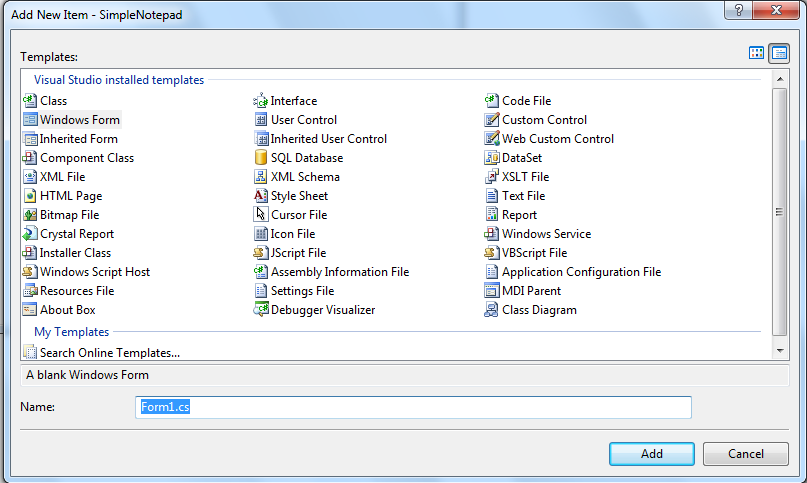Image resolution: width=807 pixels, height=483 pixels.
Task: Select the 'Debugger Visualizer' label
Action: [x=323, y=310]
